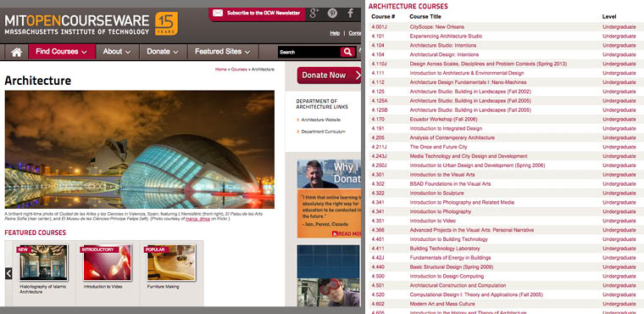Expand the Featured Sites dropdown
644x314 pixels.
(x=223, y=52)
